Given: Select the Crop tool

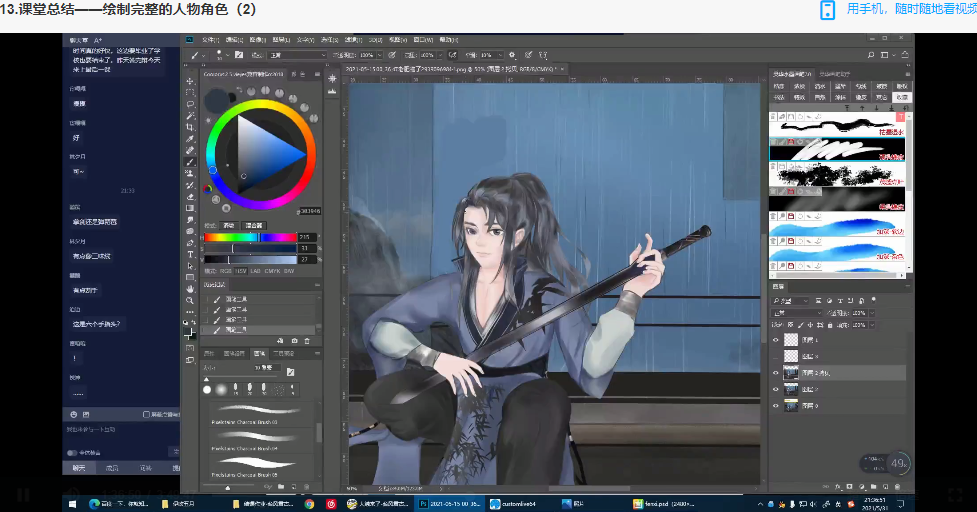Looking at the screenshot, I should (190, 127).
